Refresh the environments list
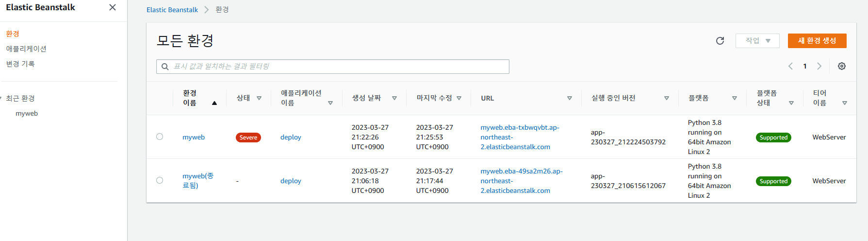This screenshot has height=241, width=868. click(720, 41)
